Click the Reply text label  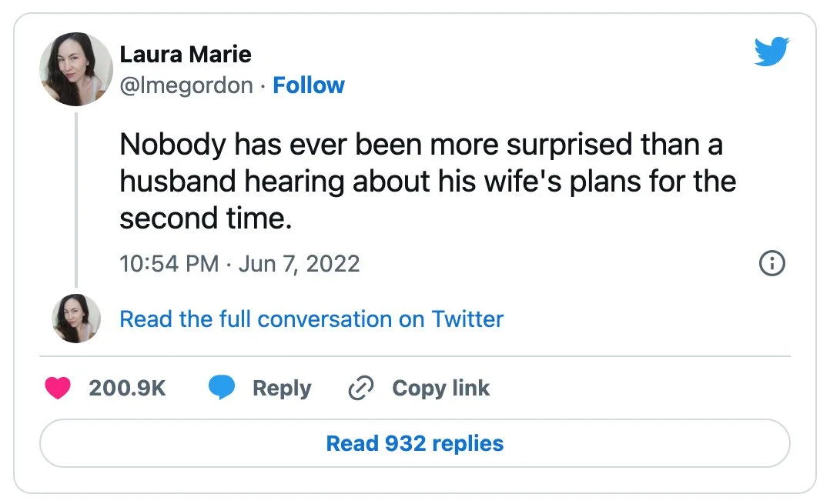[x=282, y=389]
